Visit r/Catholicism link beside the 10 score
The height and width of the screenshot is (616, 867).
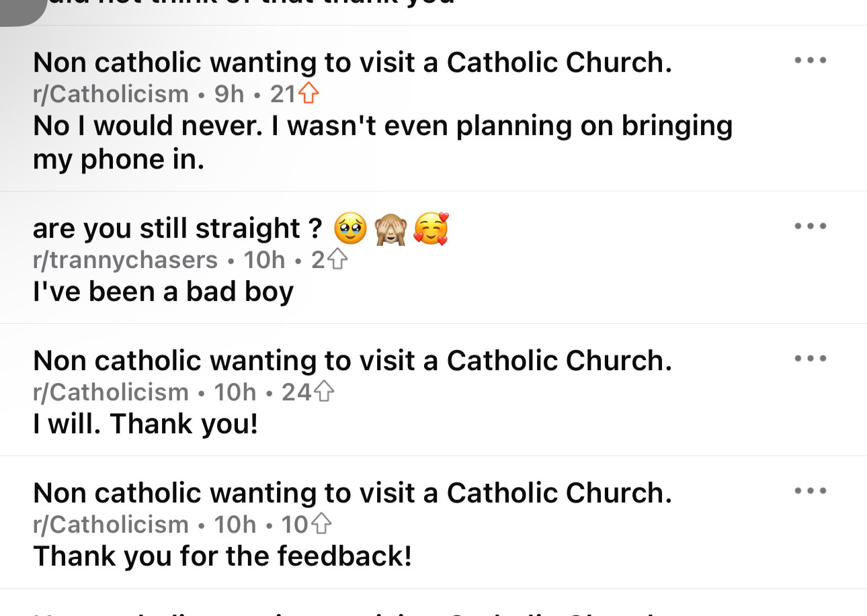point(111,524)
